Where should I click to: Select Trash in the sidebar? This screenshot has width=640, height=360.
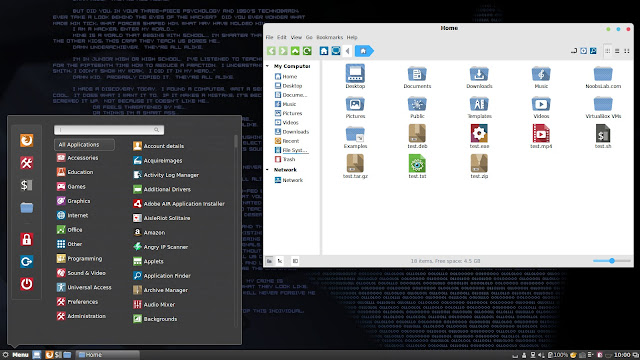click(x=285, y=159)
